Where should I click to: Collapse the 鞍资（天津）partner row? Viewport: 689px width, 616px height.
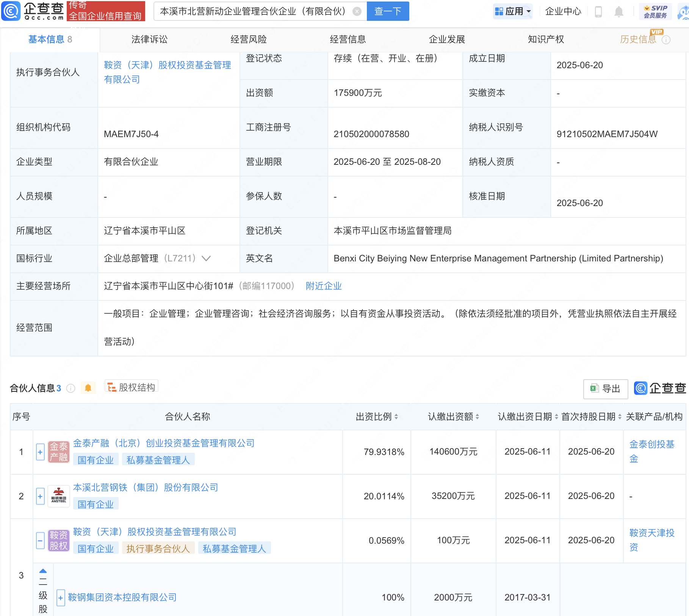(x=40, y=541)
